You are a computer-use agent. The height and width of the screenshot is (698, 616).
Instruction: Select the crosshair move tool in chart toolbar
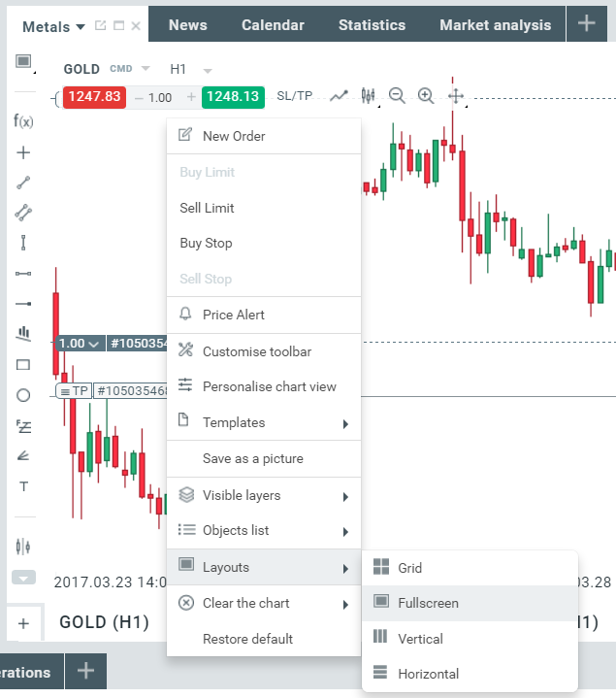tap(455, 95)
